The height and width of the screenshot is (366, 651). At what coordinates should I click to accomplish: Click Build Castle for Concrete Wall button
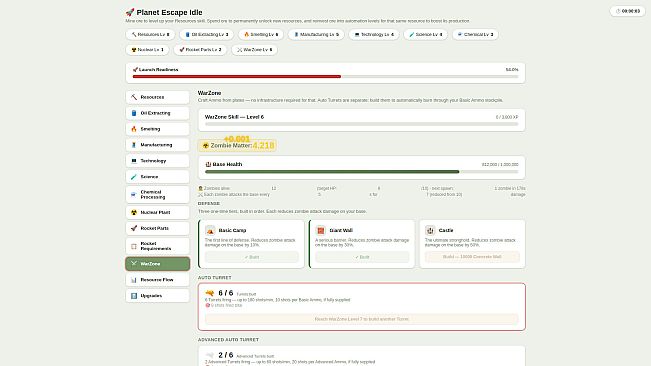click(472, 257)
